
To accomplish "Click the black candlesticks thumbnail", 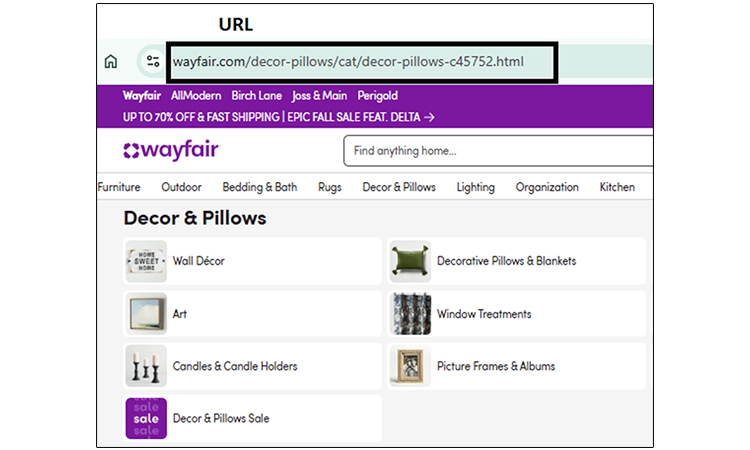I will point(146,366).
